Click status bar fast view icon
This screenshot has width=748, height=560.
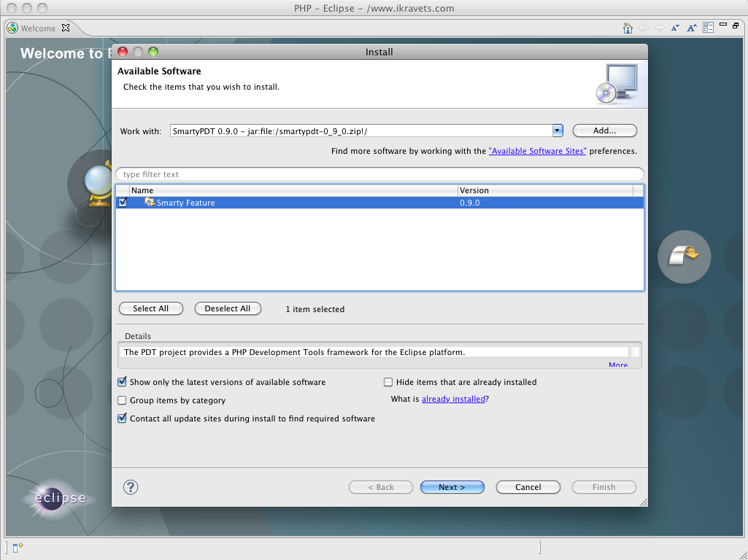tap(18, 548)
